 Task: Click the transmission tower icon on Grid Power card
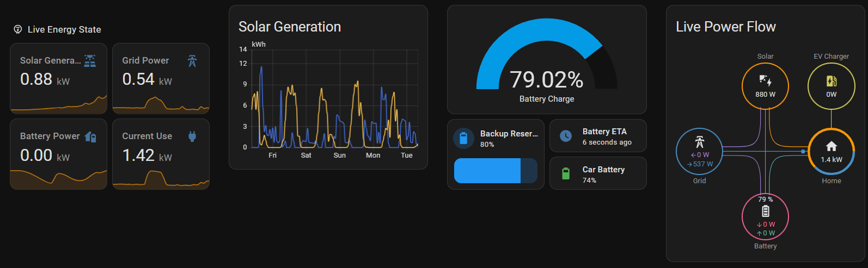pyautogui.click(x=192, y=61)
